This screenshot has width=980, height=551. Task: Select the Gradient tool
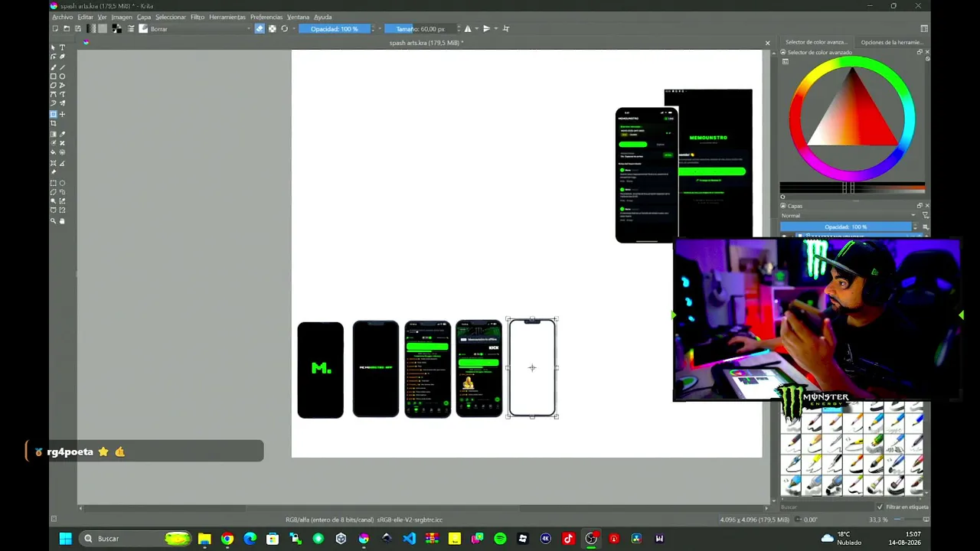(x=53, y=134)
